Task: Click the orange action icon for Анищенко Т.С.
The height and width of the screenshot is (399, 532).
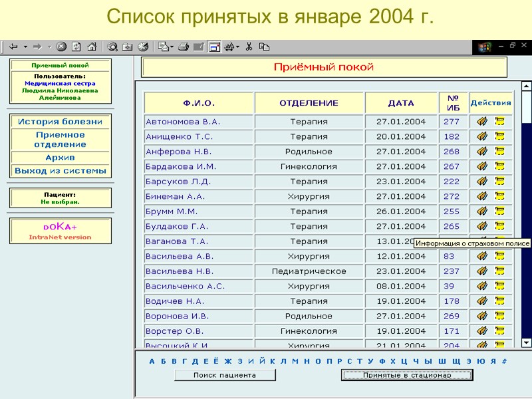Action: [x=482, y=136]
